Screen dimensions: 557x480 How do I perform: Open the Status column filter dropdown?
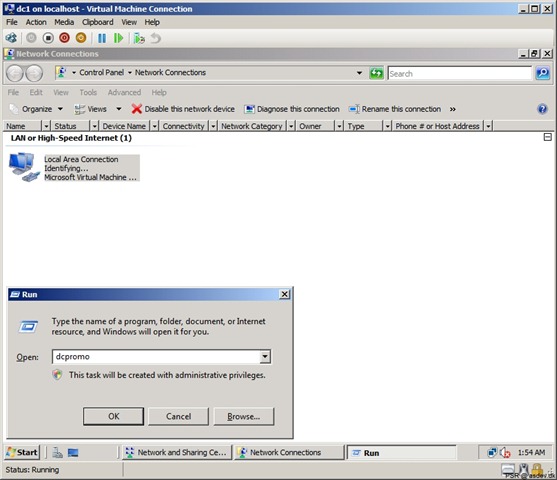[x=94, y=126]
